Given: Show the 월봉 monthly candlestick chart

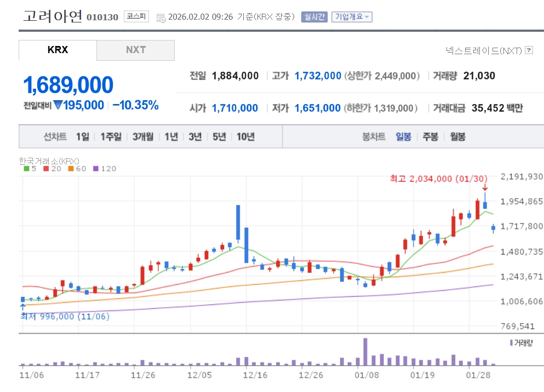Looking at the screenshot, I should [x=457, y=137].
